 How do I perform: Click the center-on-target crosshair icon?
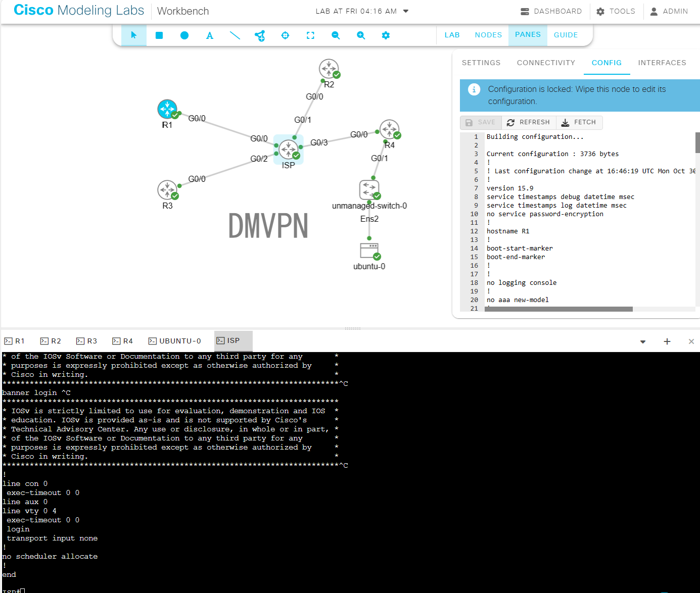tap(285, 35)
